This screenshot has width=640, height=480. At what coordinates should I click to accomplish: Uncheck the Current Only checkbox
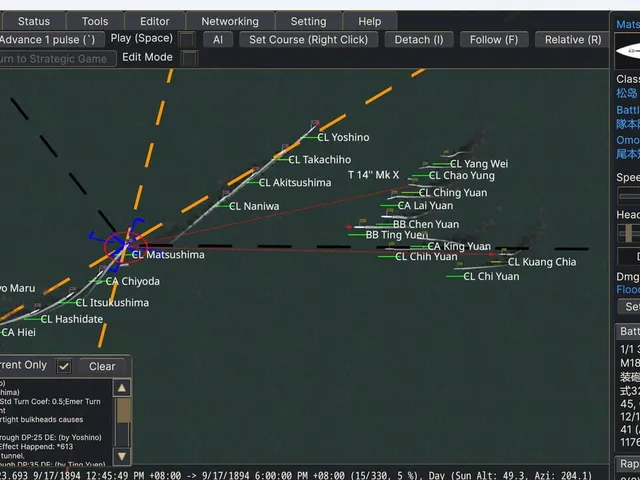(64, 366)
